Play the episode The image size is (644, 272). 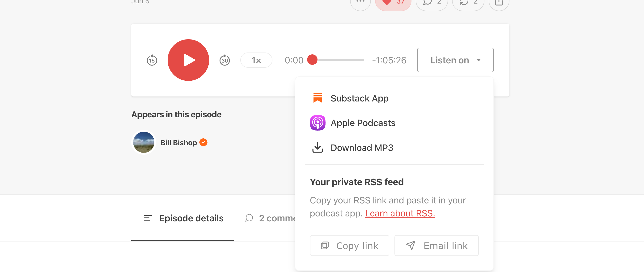click(188, 60)
